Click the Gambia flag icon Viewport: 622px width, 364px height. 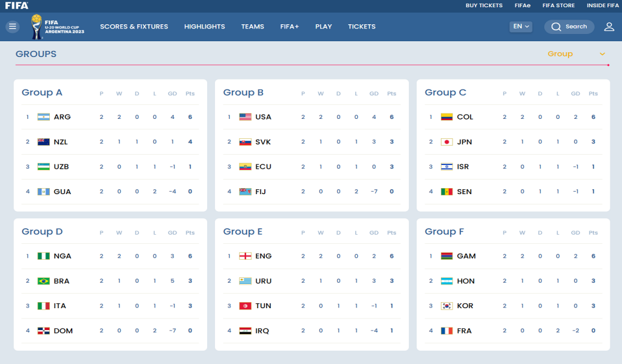coord(446,256)
